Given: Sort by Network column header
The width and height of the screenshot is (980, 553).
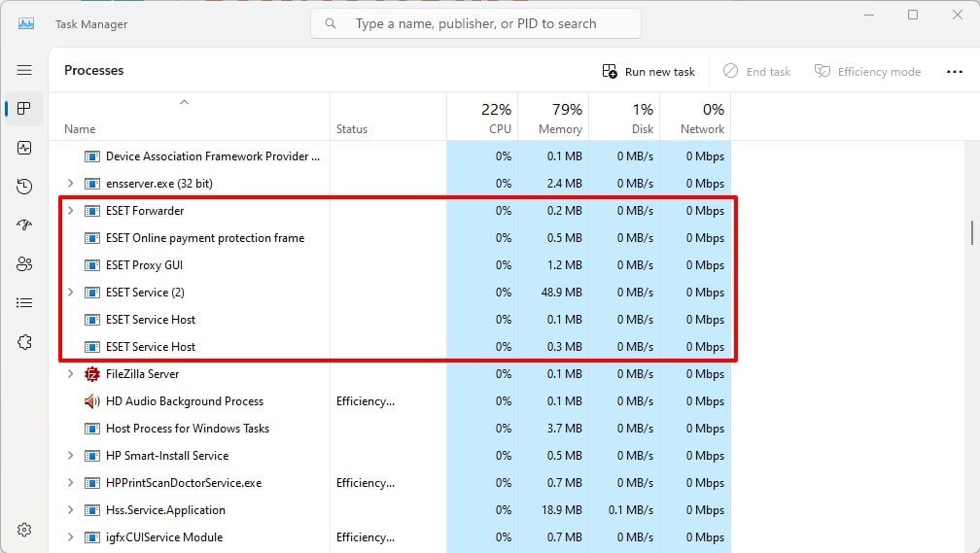Looking at the screenshot, I should tap(696, 117).
